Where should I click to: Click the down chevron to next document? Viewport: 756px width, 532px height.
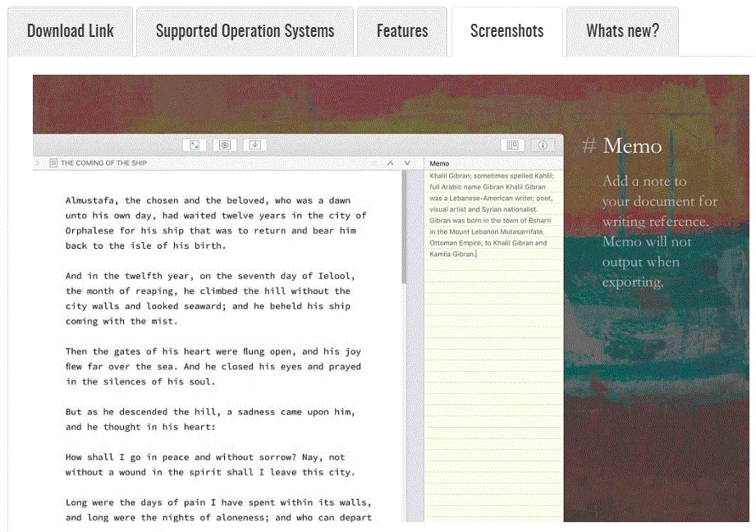tap(407, 163)
